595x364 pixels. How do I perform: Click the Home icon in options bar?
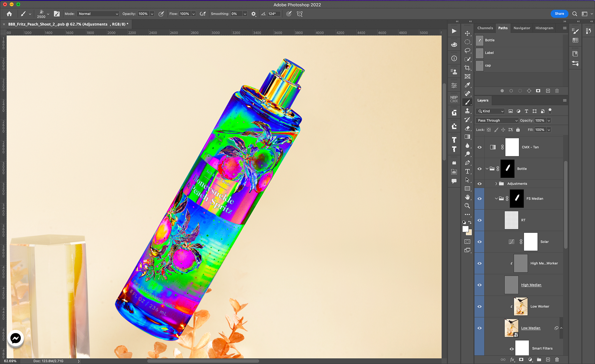tap(9, 14)
